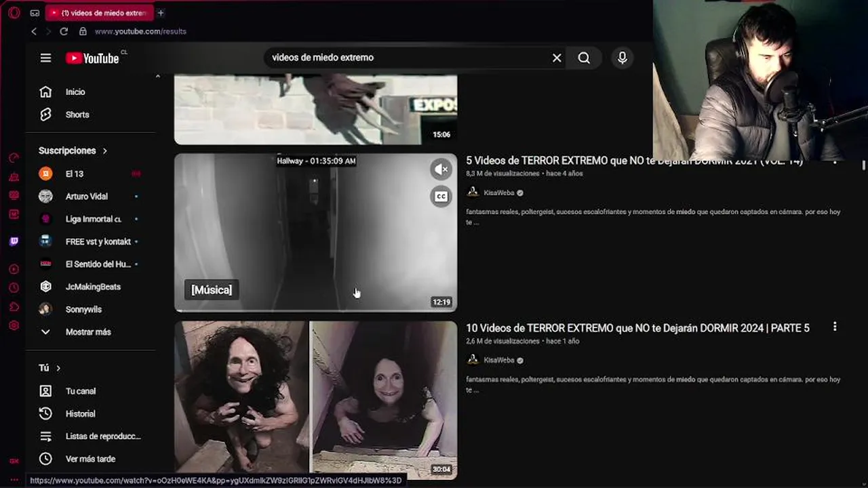Switch to the YouTube search results tab
This screenshot has width=868, height=488.
[x=99, y=13]
